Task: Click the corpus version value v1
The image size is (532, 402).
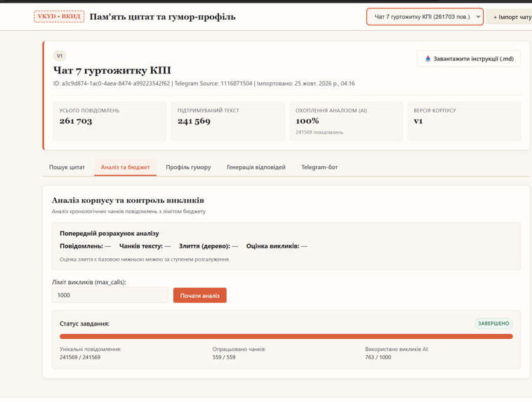Action: (418, 121)
